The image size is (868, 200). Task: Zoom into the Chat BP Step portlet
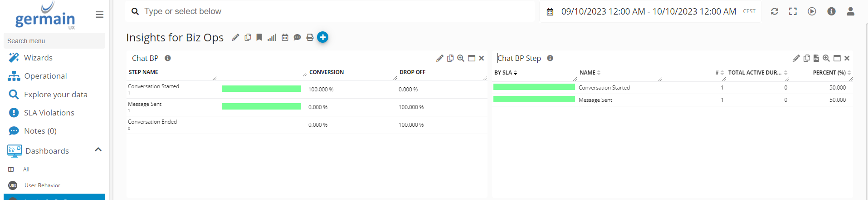tap(826, 58)
